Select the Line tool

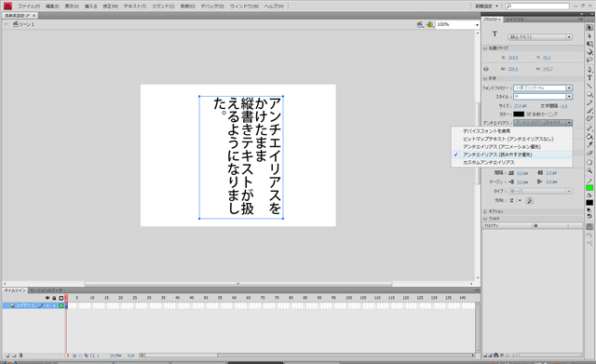589,86
